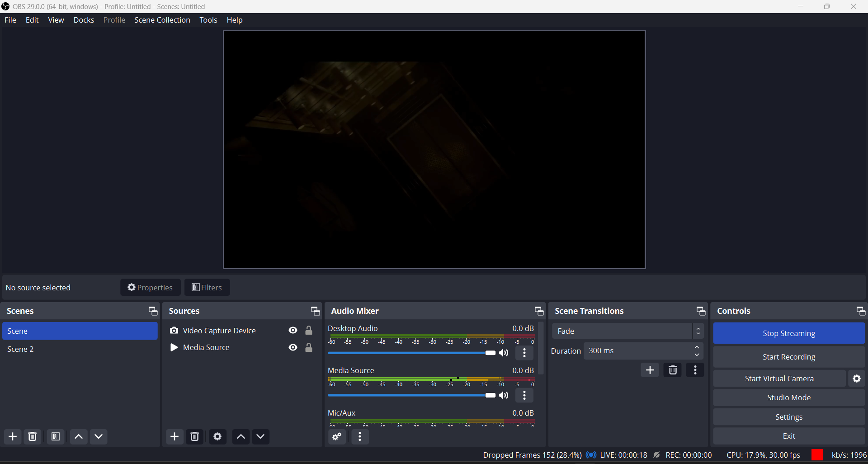Open transition properties three-dot menu
Image resolution: width=868 pixels, height=464 pixels.
tap(695, 370)
